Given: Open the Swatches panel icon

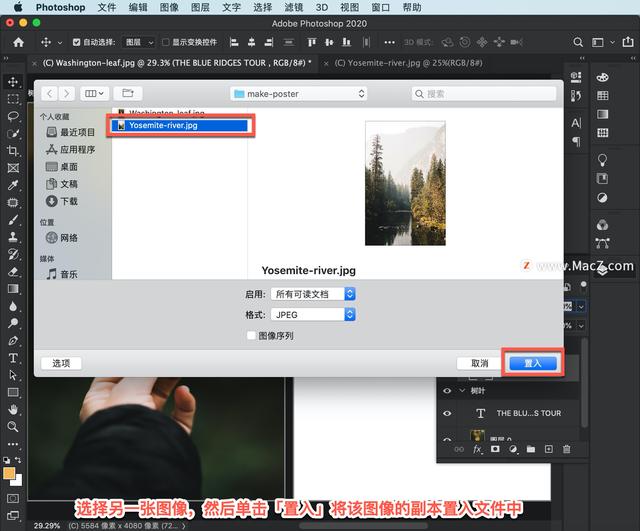Looking at the screenshot, I should coord(604,95).
